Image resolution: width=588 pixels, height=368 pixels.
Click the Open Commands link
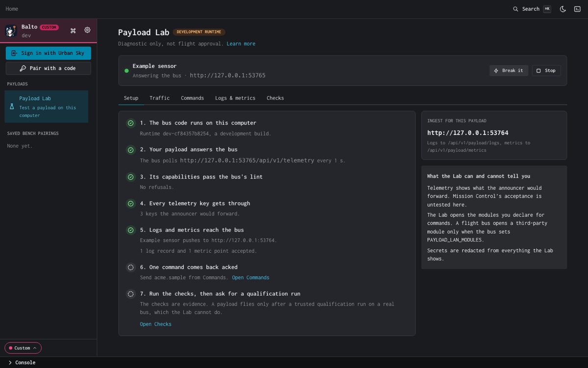click(251, 278)
